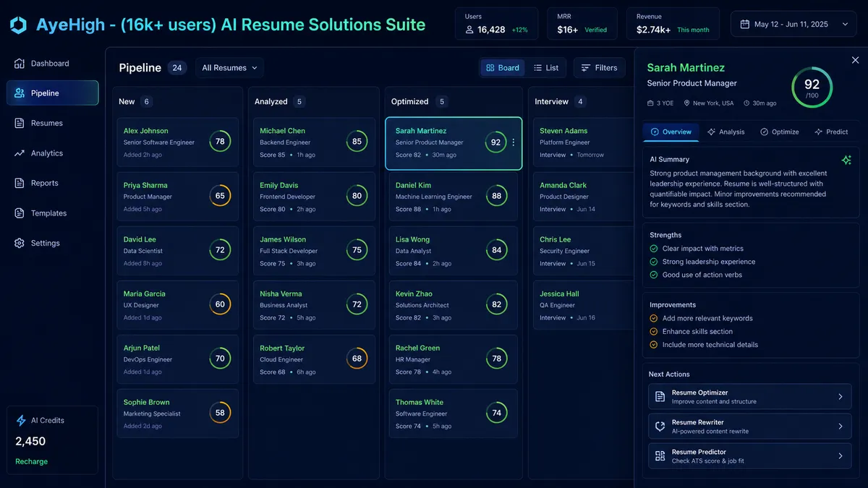Open Resume Predictor action
Screen dimensions: 868x488
749,456
